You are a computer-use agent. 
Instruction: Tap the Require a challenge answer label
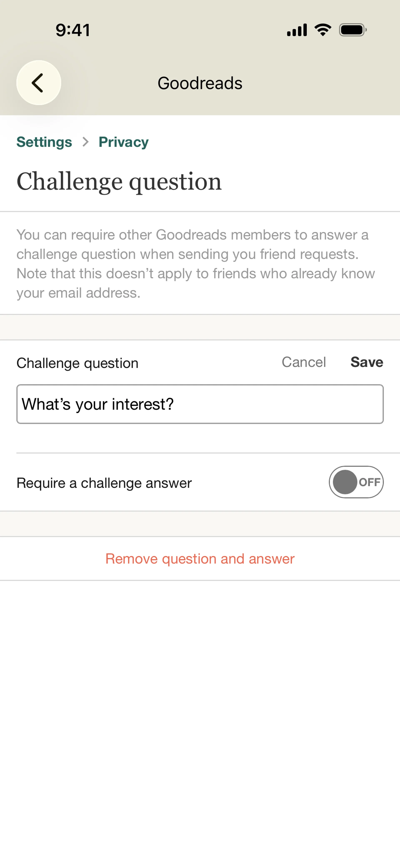[104, 483]
